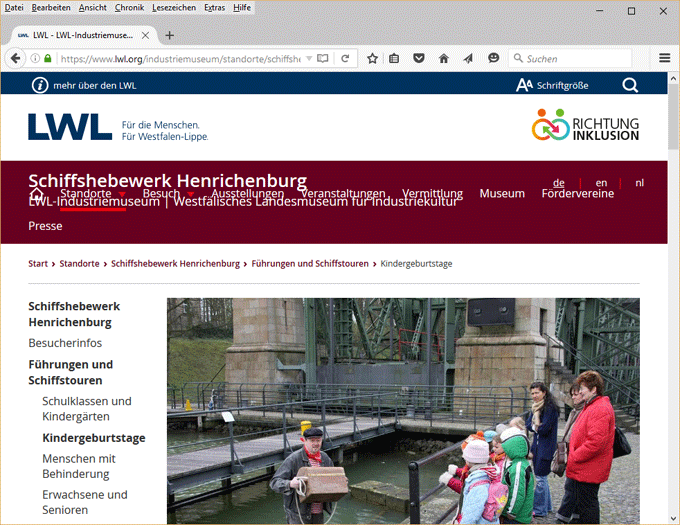Open Kindergeburtstage sidebar link

(x=94, y=438)
